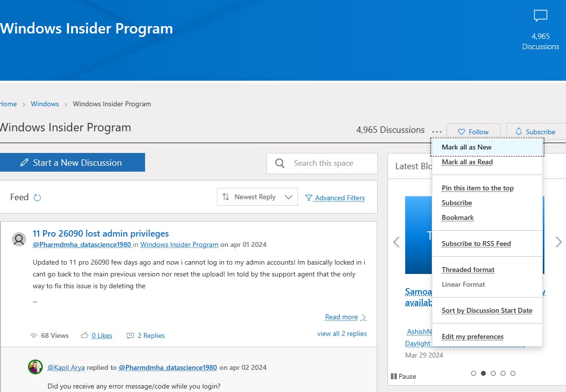Switch to Threaded format

[x=468, y=270]
